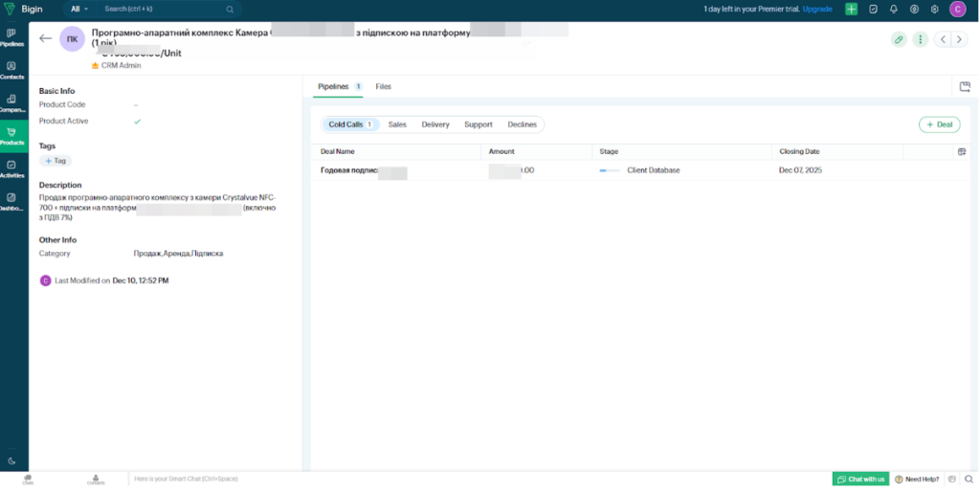980x493 pixels.
Task: Toggle night mode moon icon
Action: (x=11, y=460)
